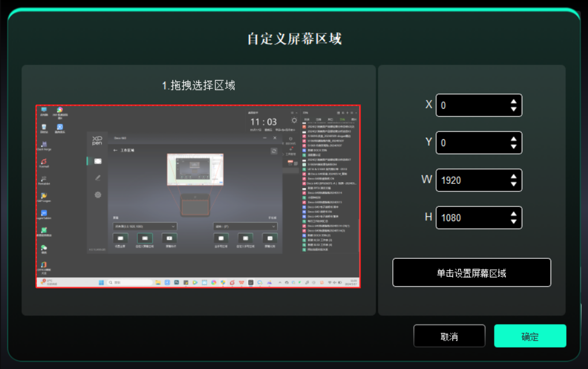The width and height of the screenshot is (588, 369).
Task: Click the Windows Start icon in preview taskbar
Action: click(x=101, y=283)
